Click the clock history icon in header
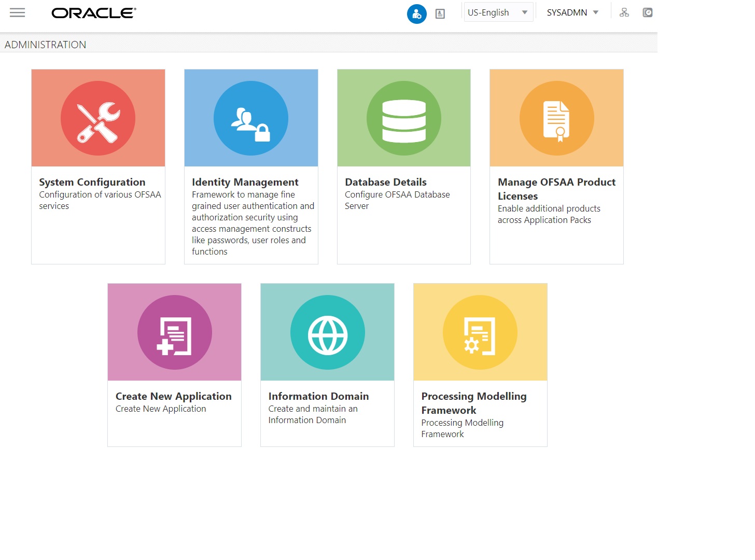This screenshot has width=755, height=560. point(648,12)
